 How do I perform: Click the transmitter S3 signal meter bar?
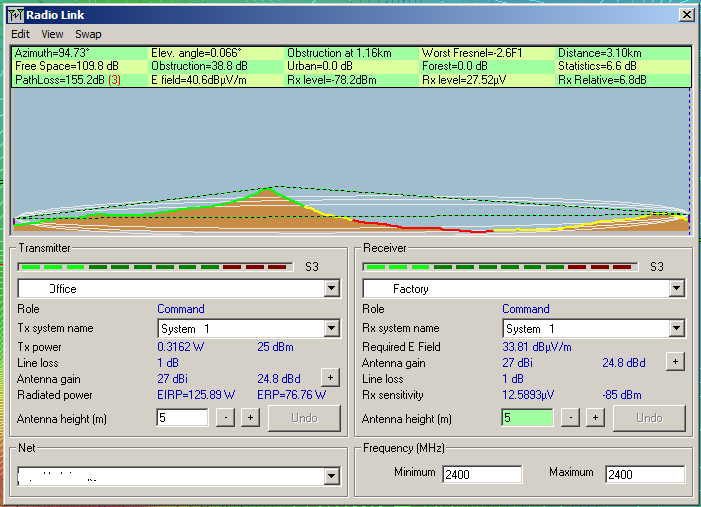(x=157, y=267)
